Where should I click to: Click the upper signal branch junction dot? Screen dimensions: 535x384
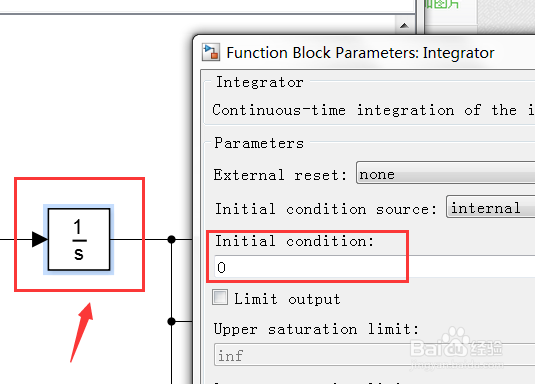[172, 239]
